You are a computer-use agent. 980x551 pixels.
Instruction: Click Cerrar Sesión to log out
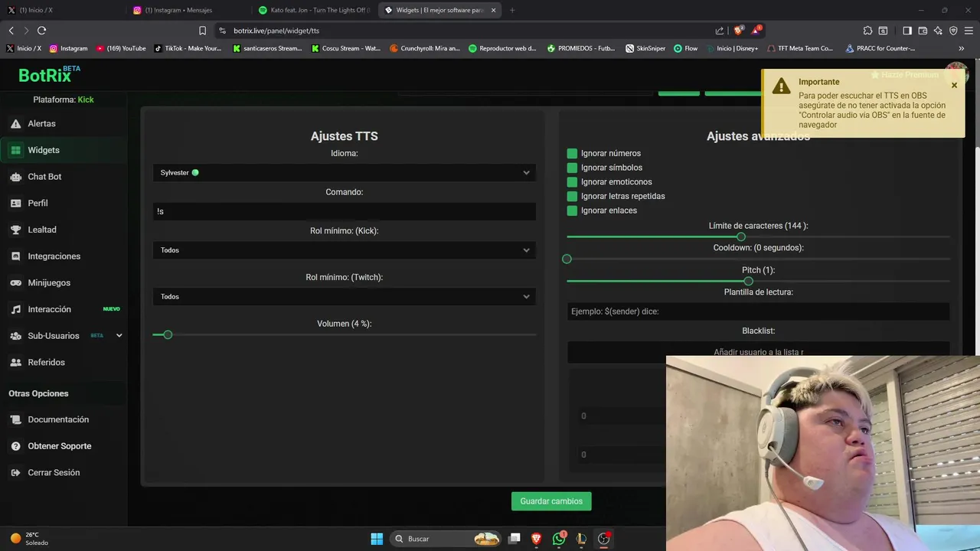54,472
